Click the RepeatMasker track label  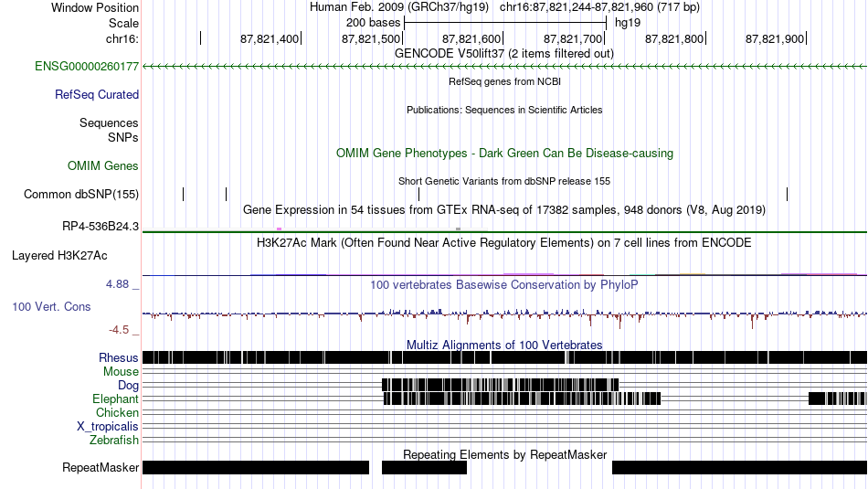point(101,468)
